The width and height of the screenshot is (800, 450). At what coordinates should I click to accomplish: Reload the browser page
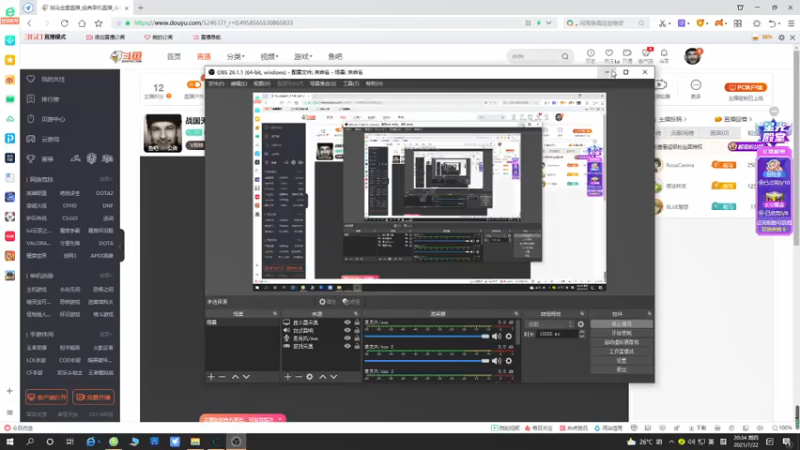pos(64,23)
